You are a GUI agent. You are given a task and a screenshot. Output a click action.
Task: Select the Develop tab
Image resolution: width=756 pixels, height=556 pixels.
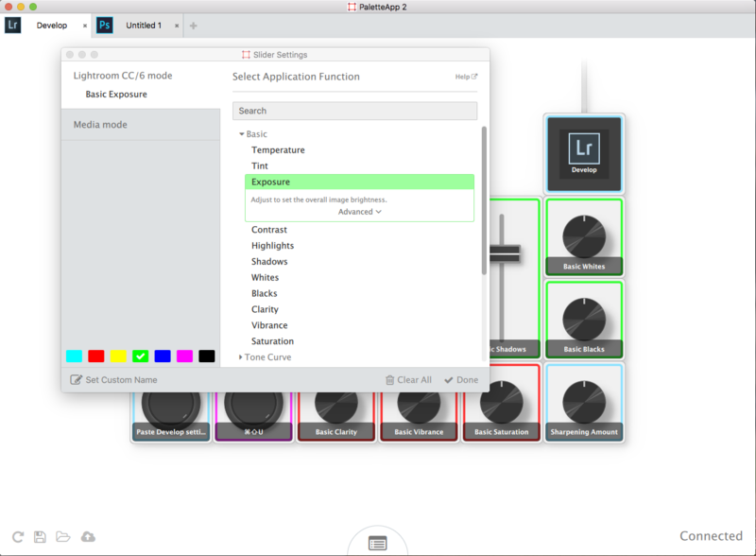pyautogui.click(x=52, y=25)
